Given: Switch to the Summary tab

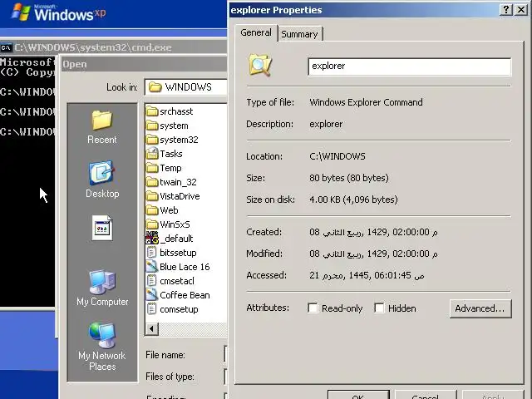Looking at the screenshot, I should click(299, 34).
